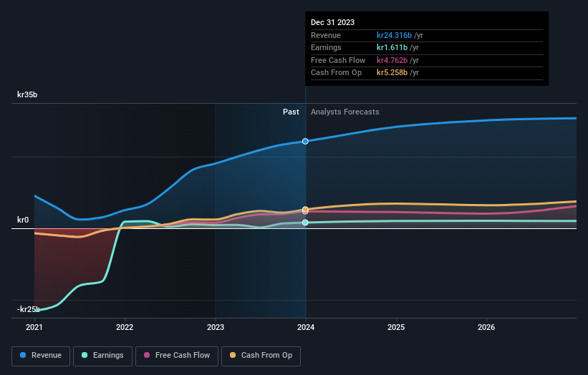
Task: Click the Earnings row label in tooltip
Action: tap(326, 47)
